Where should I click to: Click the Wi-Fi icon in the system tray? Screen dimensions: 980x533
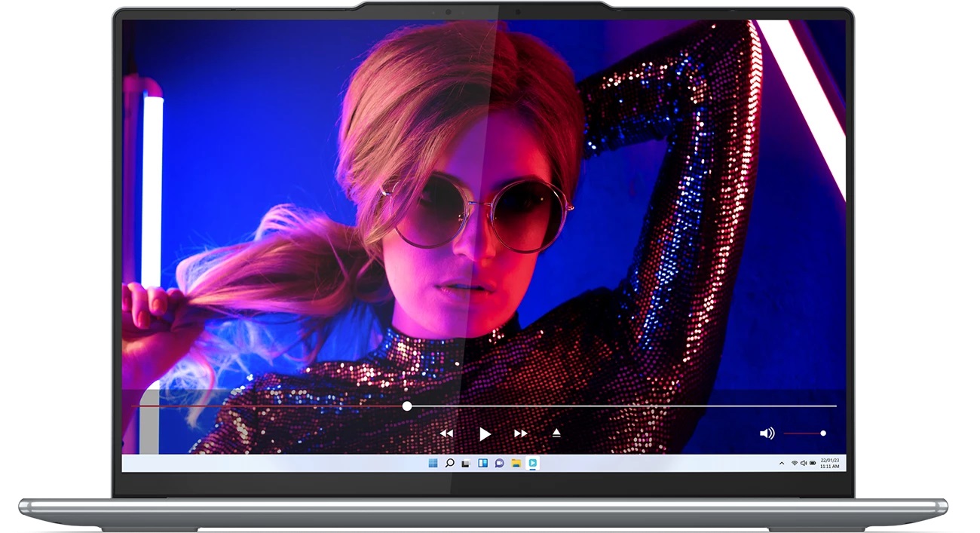point(795,463)
